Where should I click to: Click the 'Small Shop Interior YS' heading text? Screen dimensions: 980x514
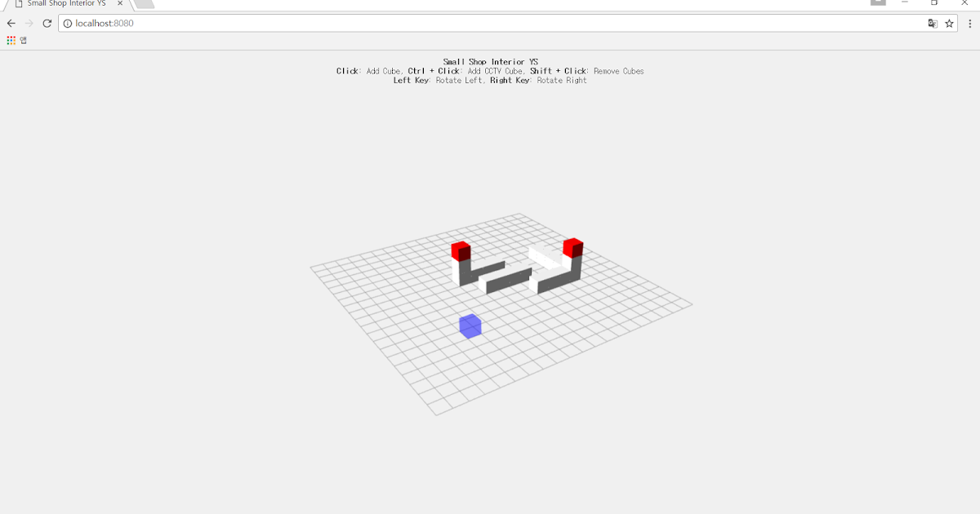pos(490,62)
